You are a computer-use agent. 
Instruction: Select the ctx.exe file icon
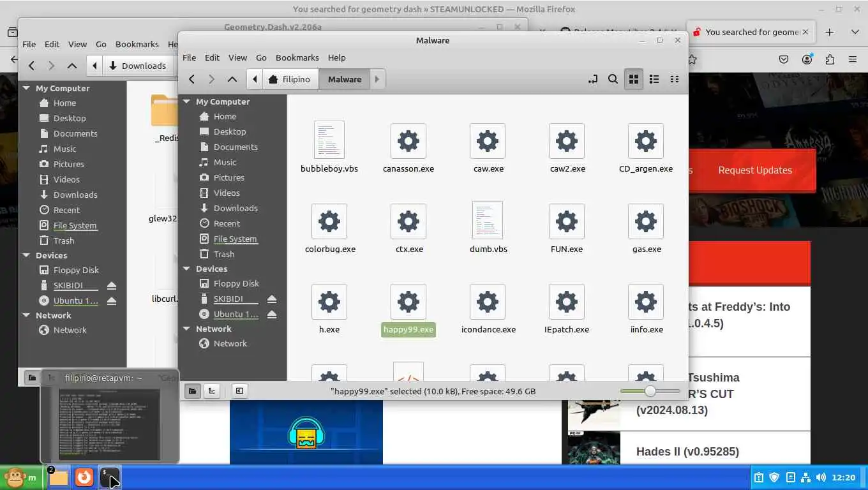pos(408,221)
